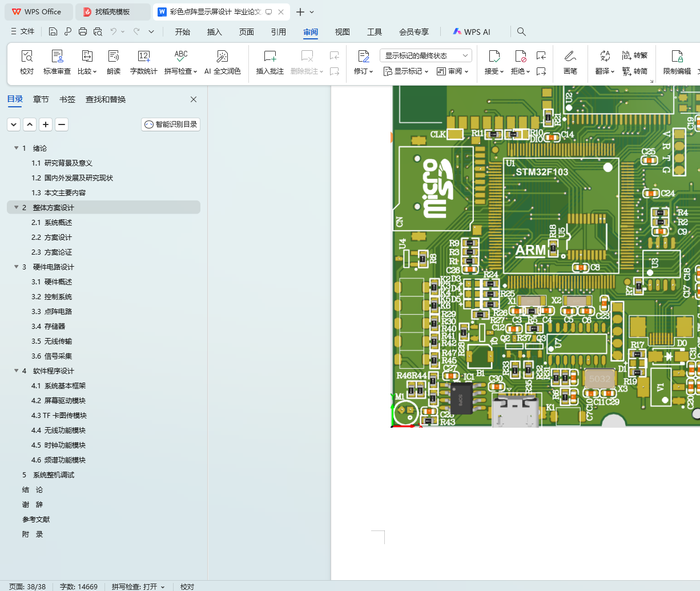700x591 pixels.
Task: Switch to the 开始 ribbon tab
Action: coord(183,32)
